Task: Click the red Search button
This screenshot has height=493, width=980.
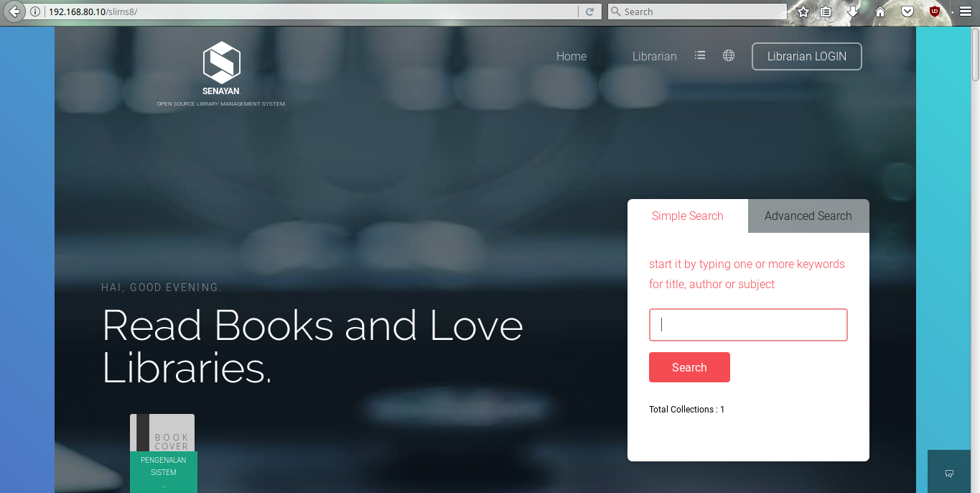Action: click(689, 367)
